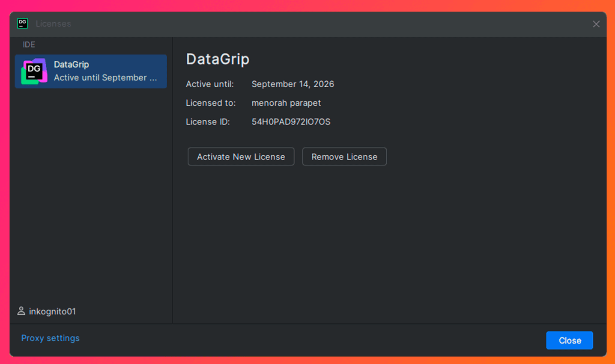This screenshot has width=615, height=364.
Task: Click the user profile icon beside inkognito01
Action: 21,311
